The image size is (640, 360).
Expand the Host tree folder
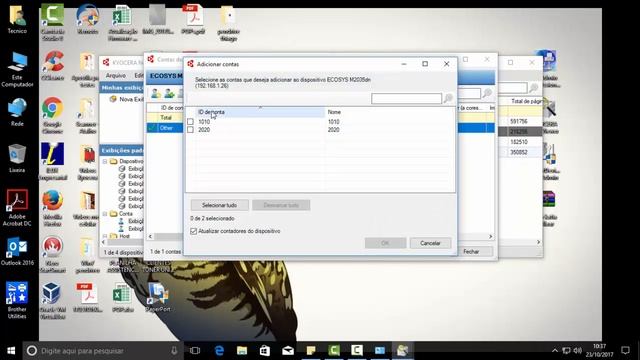[x=105, y=236]
